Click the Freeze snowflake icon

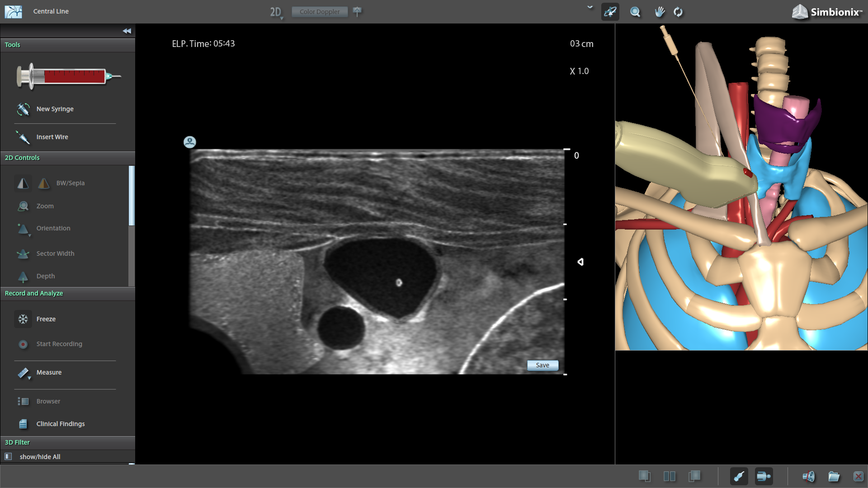(23, 319)
